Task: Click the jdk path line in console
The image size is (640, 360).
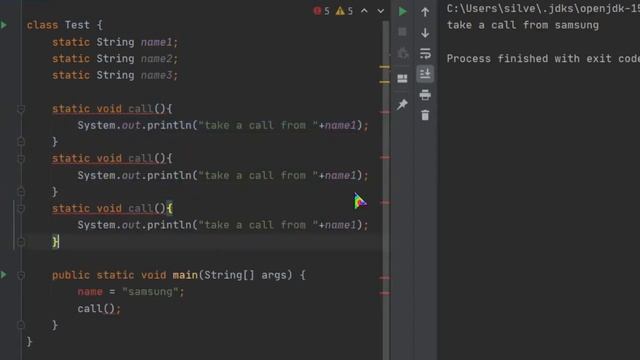Action: [x=543, y=9]
